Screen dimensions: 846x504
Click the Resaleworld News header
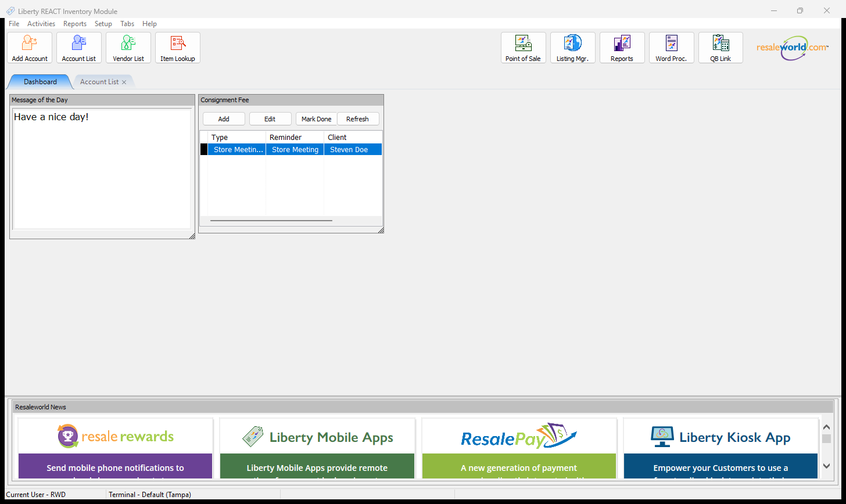click(x=423, y=407)
